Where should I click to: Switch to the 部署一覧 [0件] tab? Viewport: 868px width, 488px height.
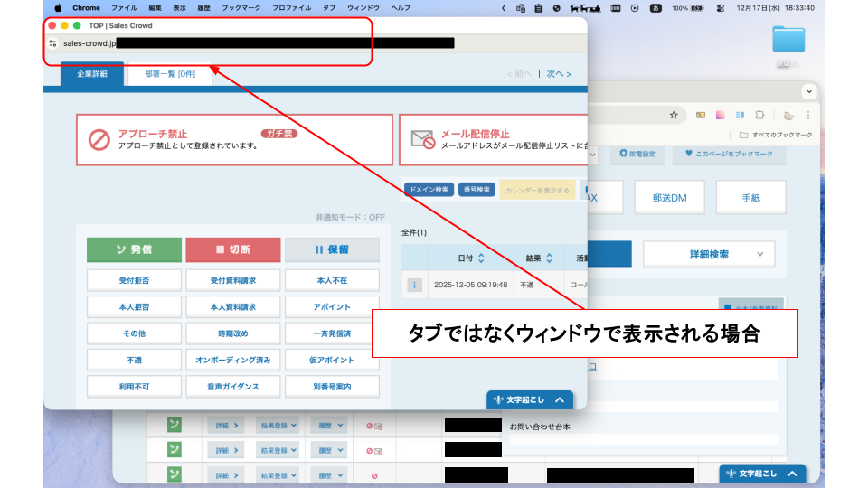point(169,74)
